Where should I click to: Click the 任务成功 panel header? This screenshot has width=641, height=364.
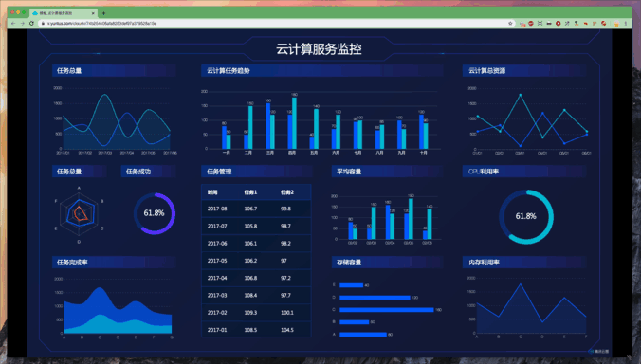pyautogui.click(x=148, y=172)
